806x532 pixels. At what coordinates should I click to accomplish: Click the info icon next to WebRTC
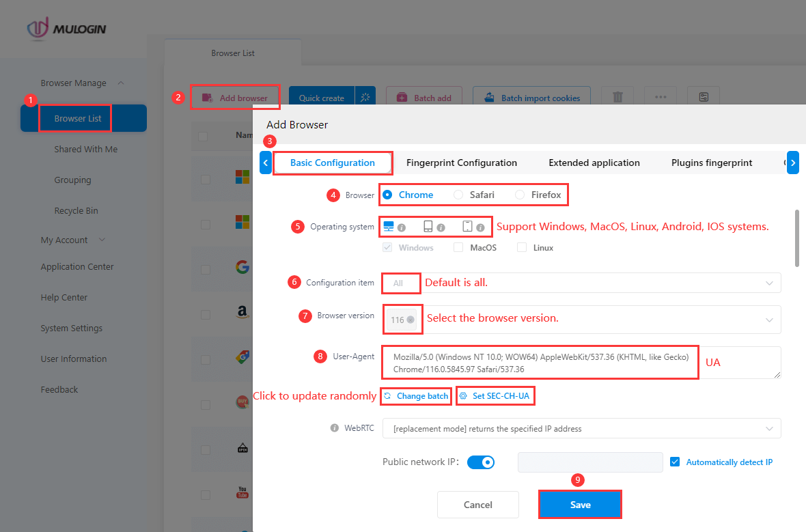point(334,428)
